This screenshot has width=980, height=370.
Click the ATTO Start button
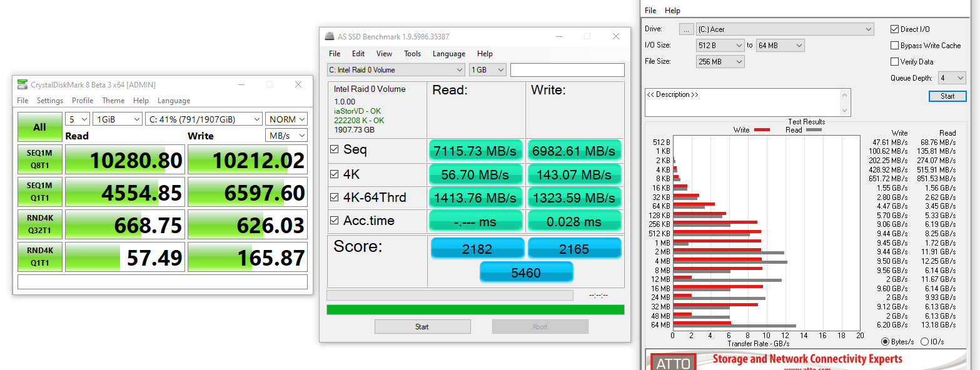947,96
